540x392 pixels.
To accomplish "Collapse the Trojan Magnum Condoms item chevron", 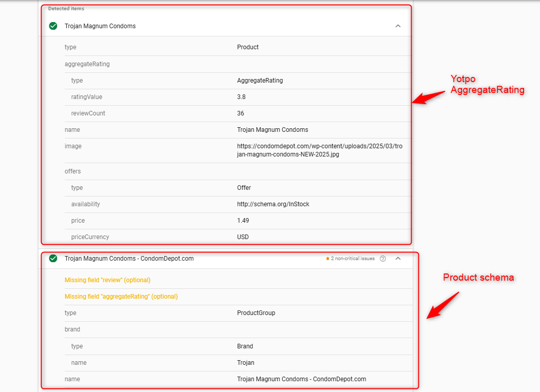I will 398,26.
